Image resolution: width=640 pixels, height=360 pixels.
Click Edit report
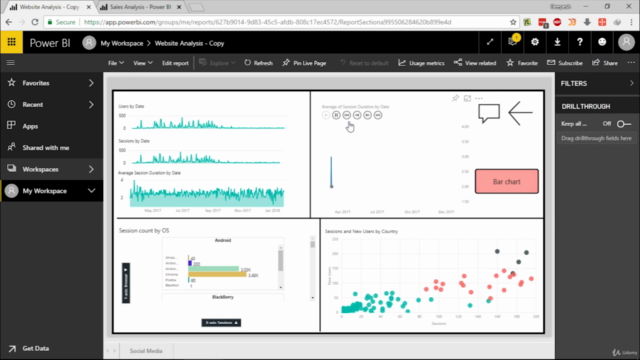point(175,63)
